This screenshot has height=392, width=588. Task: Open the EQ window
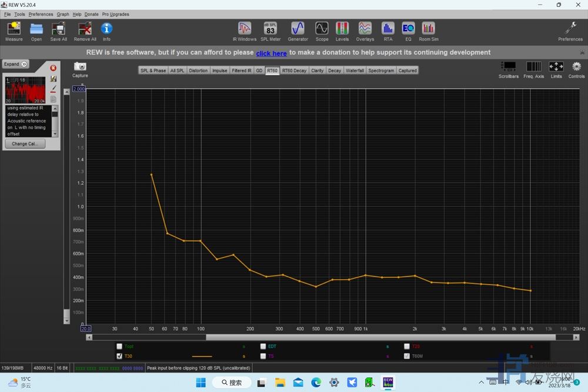(x=408, y=31)
